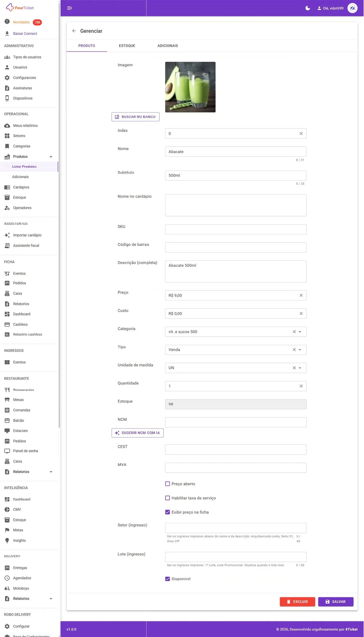Click the avocado smoothie product image

pos(190,87)
